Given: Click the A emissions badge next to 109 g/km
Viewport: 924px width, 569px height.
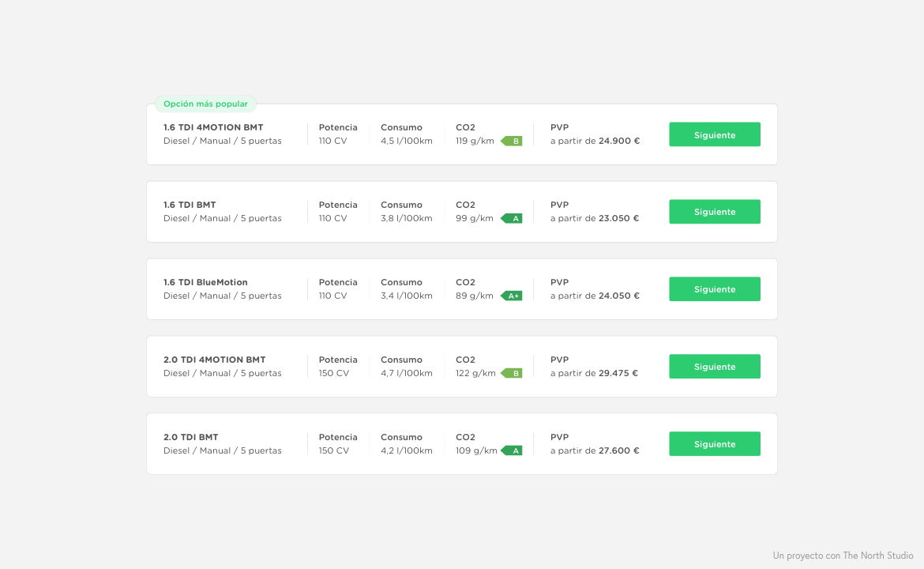Looking at the screenshot, I should 512,450.
